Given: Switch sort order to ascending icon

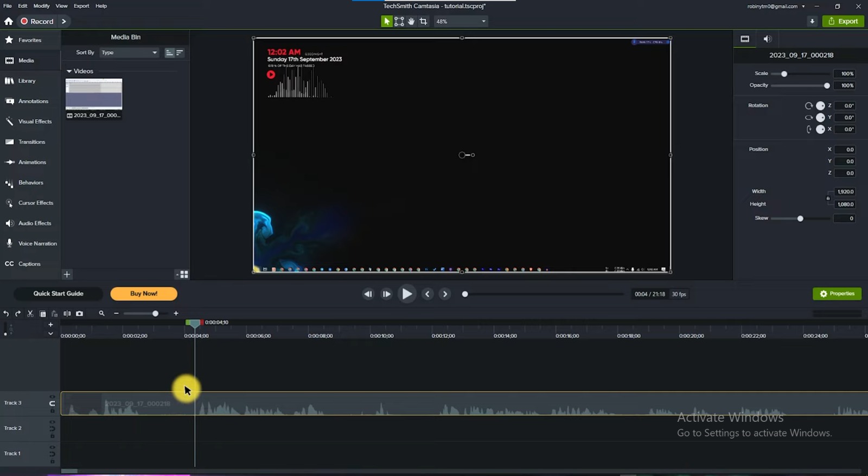Looking at the screenshot, I should [169, 53].
